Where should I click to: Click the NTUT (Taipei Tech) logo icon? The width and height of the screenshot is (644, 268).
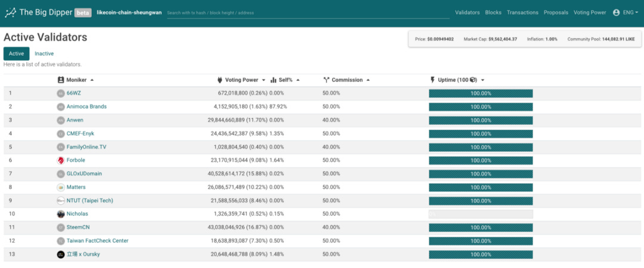coord(61,201)
